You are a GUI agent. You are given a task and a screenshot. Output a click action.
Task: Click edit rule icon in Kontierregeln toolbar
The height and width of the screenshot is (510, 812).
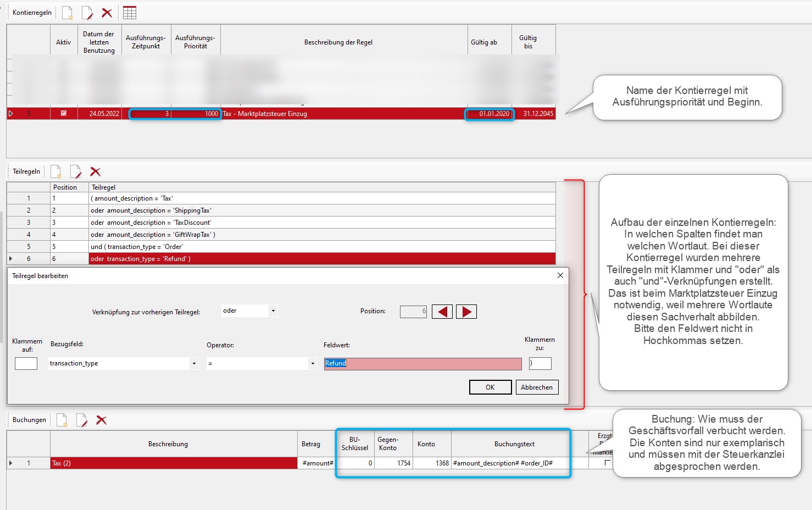coord(87,13)
